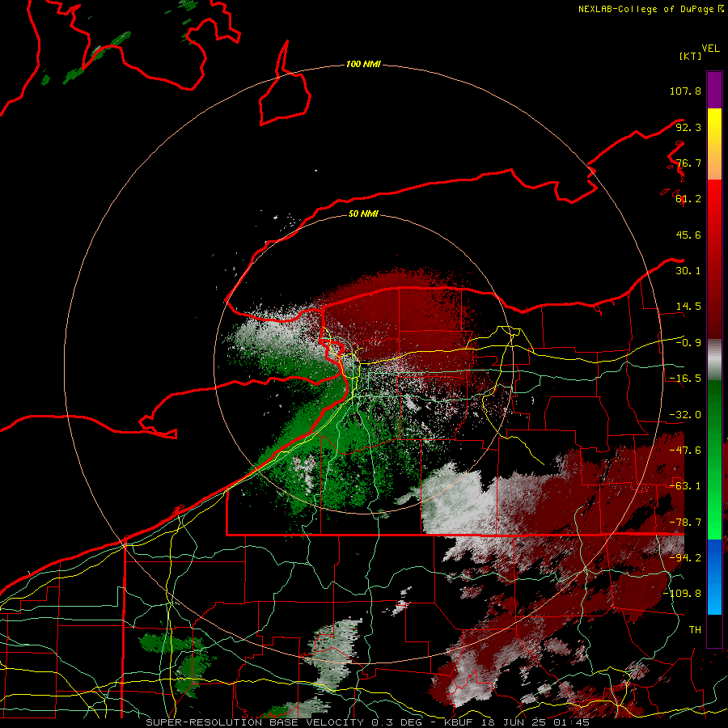Click the 107.8 legend value
Image resolution: width=728 pixels, height=728 pixels.
click(x=685, y=91)
